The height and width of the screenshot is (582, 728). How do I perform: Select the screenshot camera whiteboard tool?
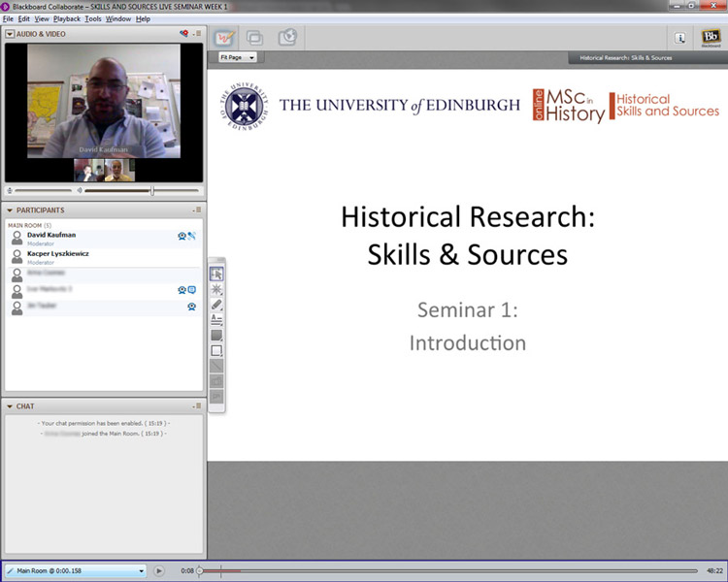coord(216,381)
